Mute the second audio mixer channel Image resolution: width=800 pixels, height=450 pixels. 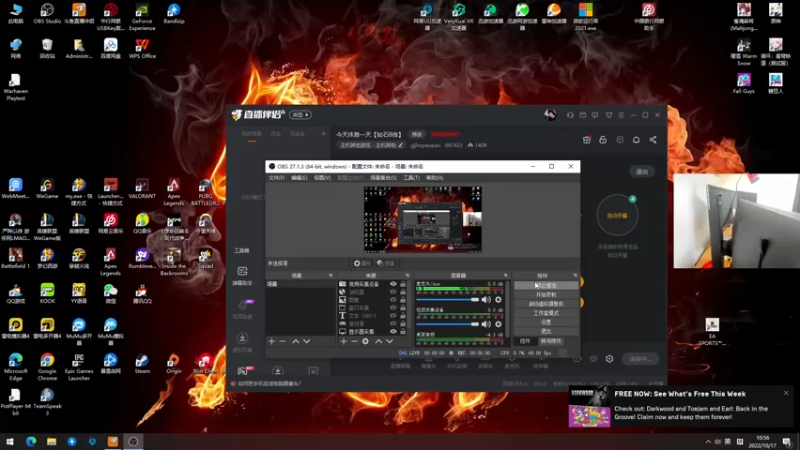click(486, 324)
